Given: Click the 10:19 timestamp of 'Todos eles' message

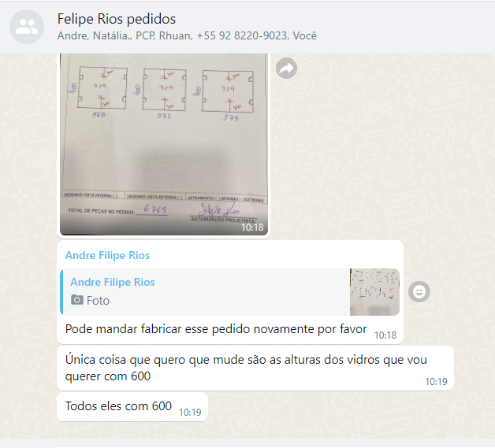Looking at the screenshot, I should pyautogui.click(x=190, y=413).
